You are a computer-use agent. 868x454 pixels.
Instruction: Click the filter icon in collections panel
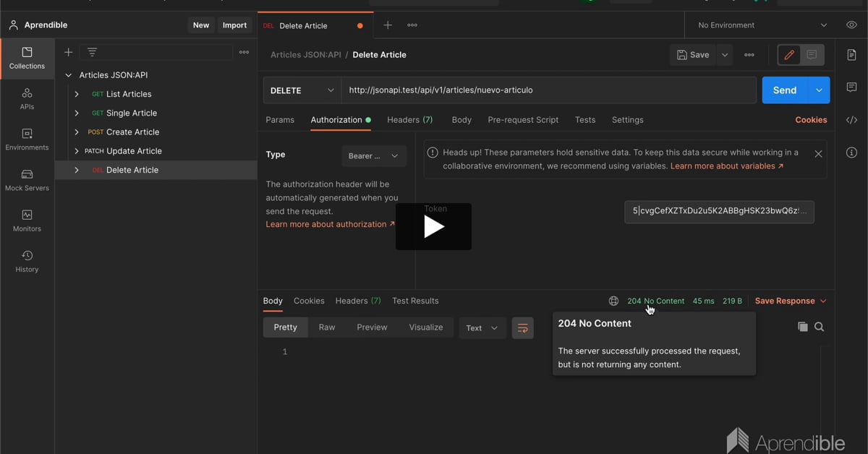[92, 52]
